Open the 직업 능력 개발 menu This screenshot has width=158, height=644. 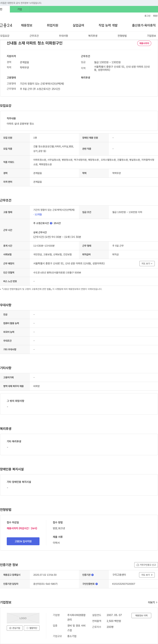tap(108, 25)
